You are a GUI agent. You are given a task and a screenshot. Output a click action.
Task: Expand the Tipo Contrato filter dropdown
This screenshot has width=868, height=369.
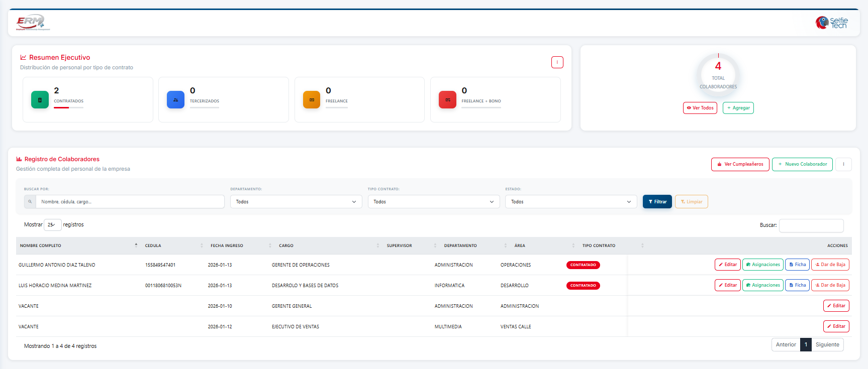pos(433,202)
